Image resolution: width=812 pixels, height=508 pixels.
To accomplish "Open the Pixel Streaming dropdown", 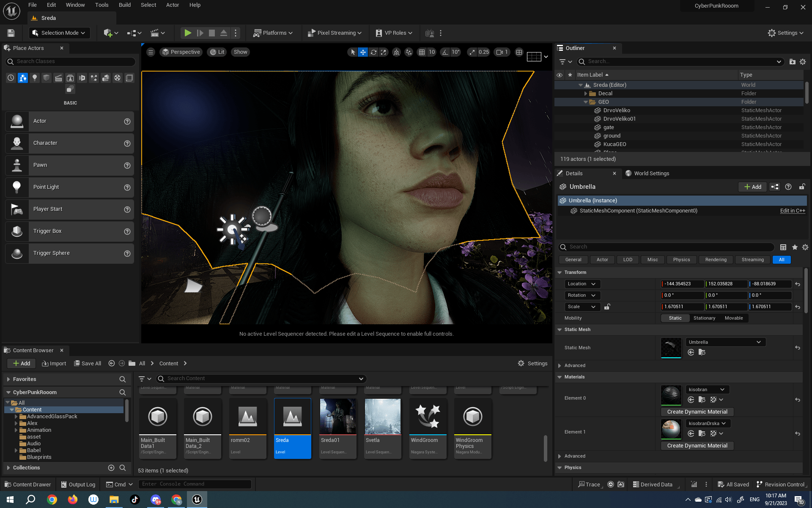I will (334, 33).
